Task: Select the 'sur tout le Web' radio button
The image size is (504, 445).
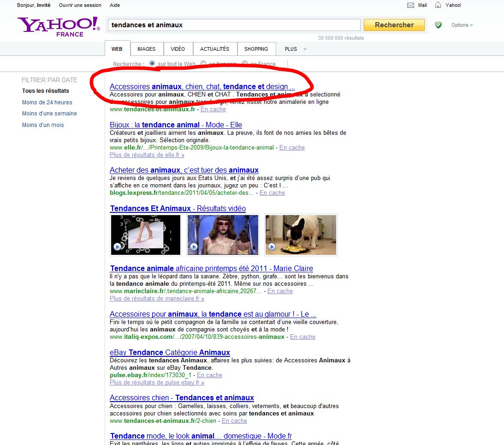Action: (152, 63)
